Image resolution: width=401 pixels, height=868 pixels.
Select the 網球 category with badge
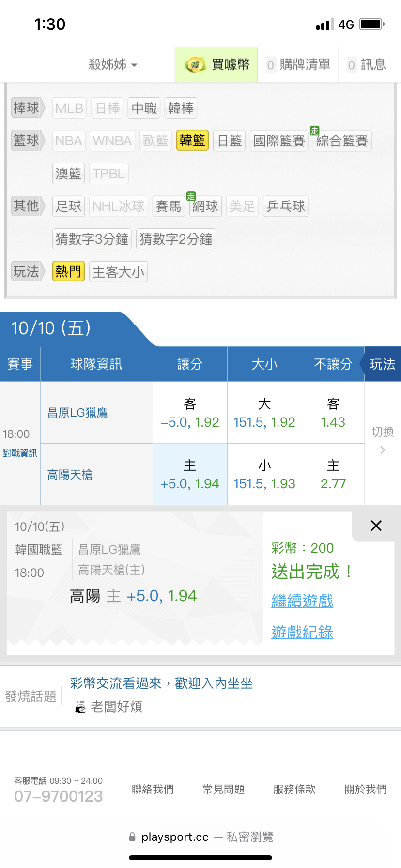[x=205, y=206]
